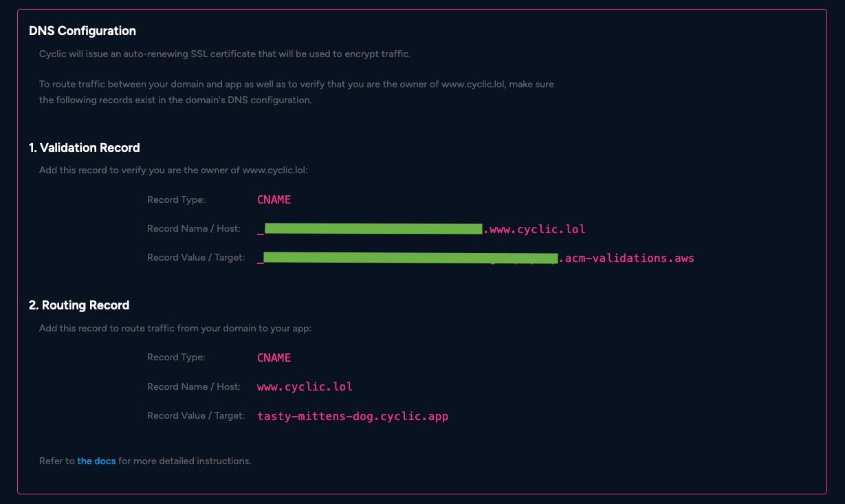Viewport: 845px width, 504px height.
Task: Click the auto-renewing SSL certificate description text
Action: tap(225, 54)
